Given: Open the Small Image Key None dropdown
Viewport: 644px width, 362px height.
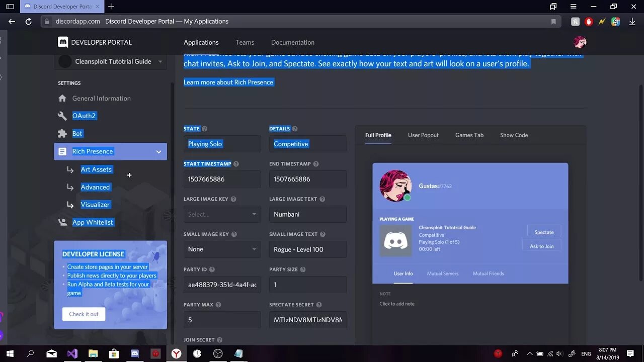Looking at the screenshot, I should 222,249.
